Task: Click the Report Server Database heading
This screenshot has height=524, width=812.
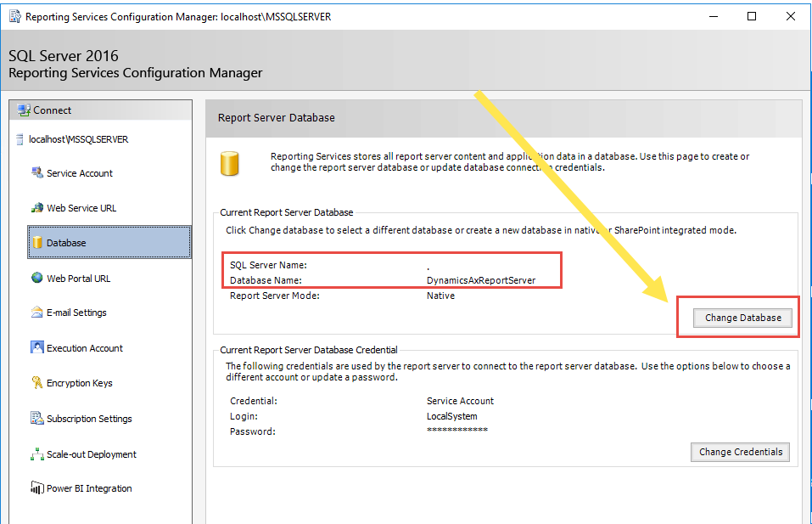Action: pyautogui.click(x=276, y=118)
